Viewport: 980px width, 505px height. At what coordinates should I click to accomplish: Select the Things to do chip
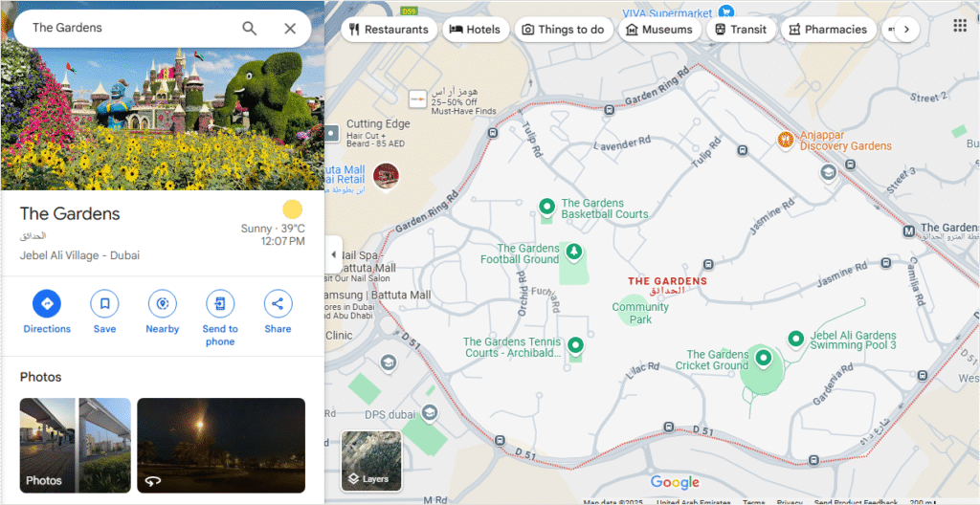click(563, 30)
